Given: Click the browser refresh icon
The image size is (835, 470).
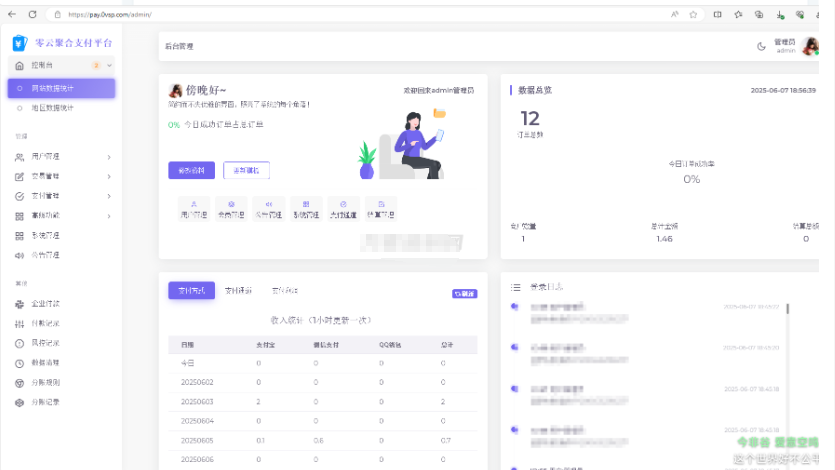Looking at the screenshot, I should point(32,14).
